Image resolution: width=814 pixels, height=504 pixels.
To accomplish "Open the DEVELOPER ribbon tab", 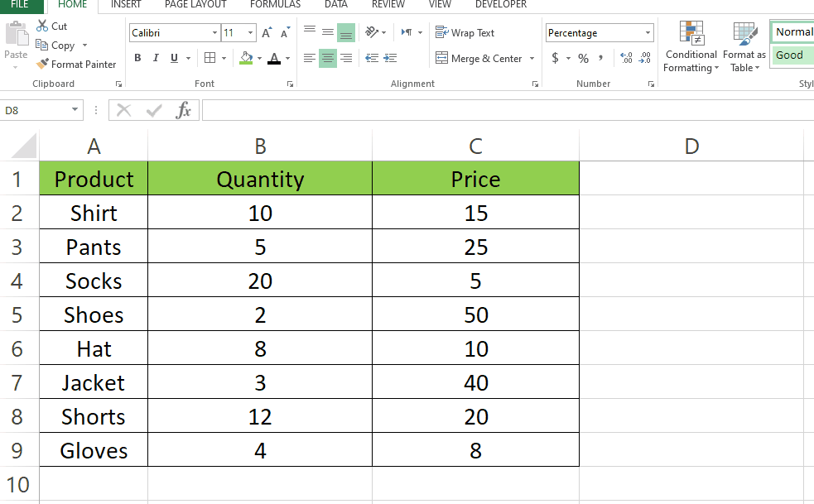I will pos(500,4).
